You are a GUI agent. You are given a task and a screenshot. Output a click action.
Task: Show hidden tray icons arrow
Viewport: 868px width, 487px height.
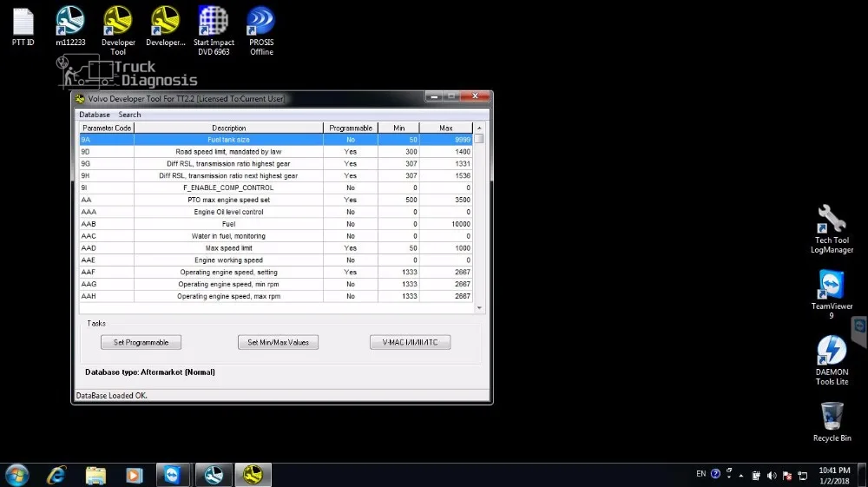tap(741, 476)
